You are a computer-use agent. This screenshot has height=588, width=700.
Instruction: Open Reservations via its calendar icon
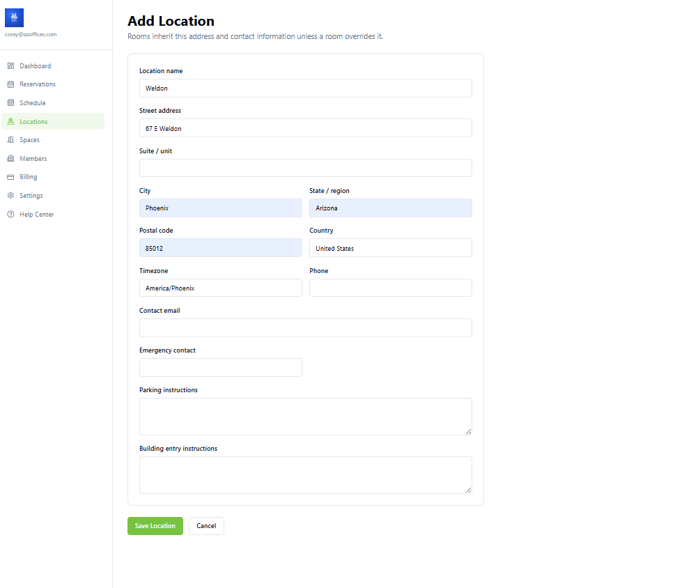[10, 84]
